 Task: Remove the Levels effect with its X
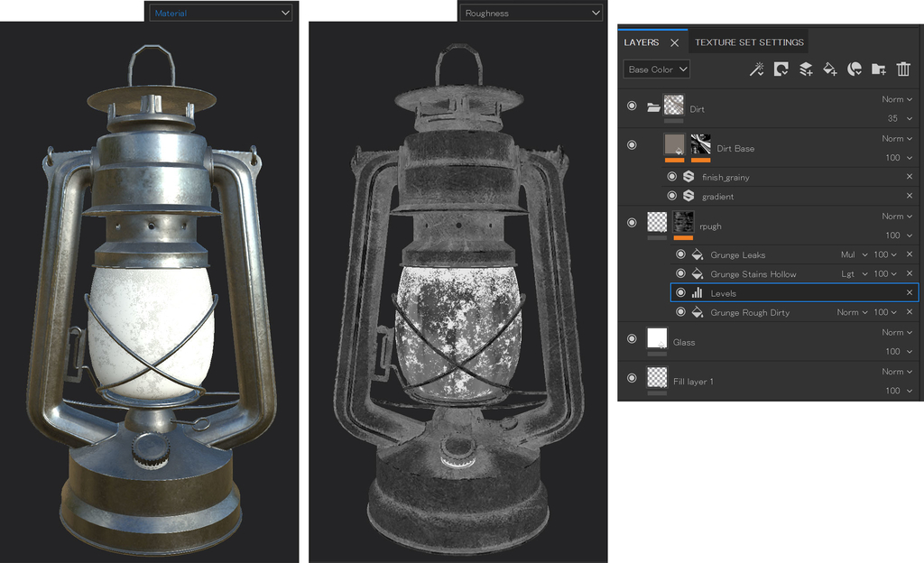910,292
